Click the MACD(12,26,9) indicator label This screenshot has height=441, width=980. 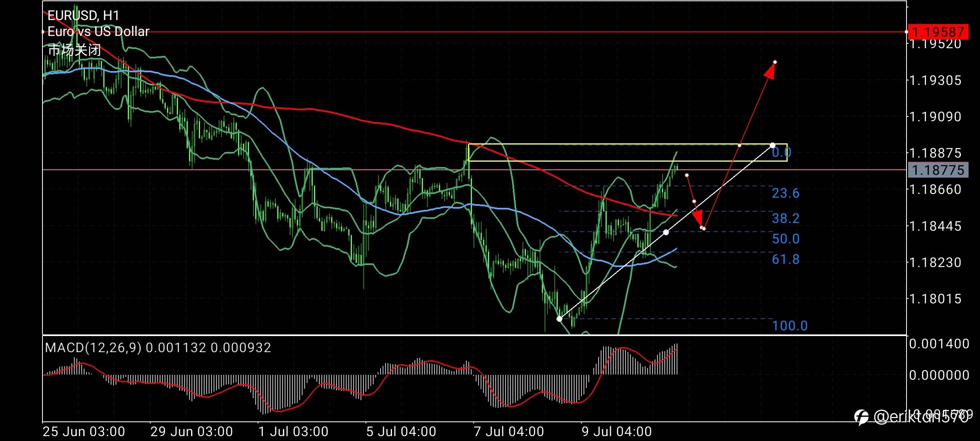[93, 347]
